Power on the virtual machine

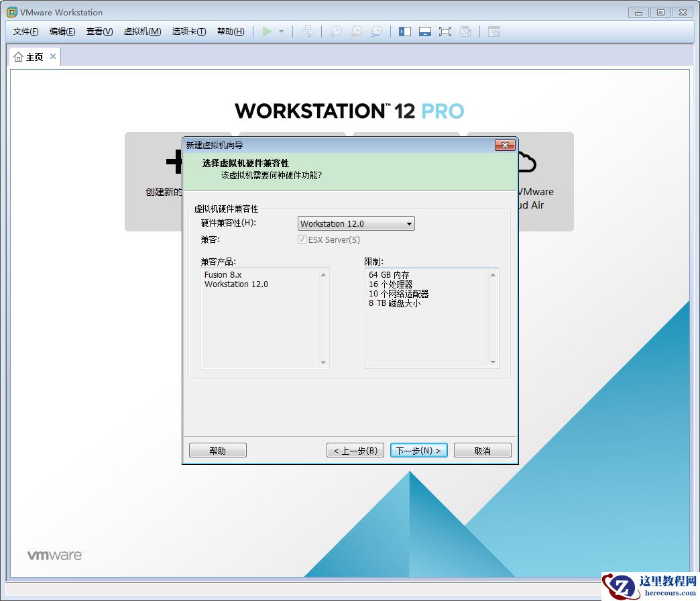pyautogui.click(x=267, y=31)
